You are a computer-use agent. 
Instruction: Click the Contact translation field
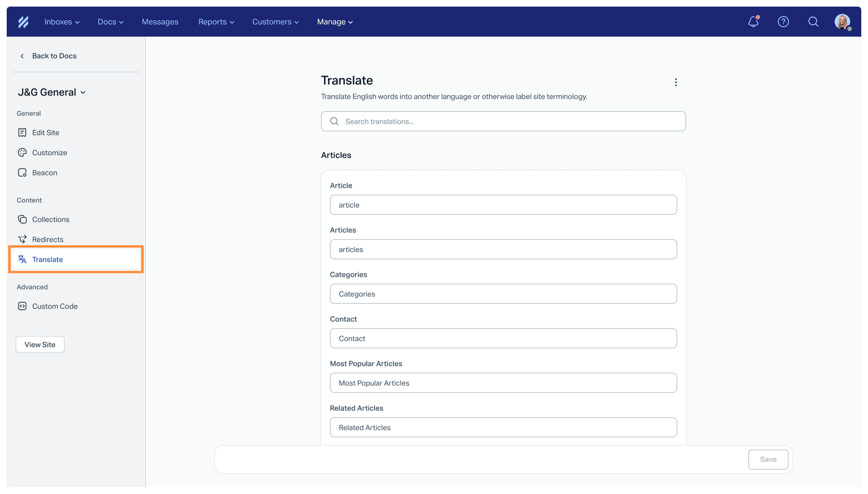(x=503, y=338)
